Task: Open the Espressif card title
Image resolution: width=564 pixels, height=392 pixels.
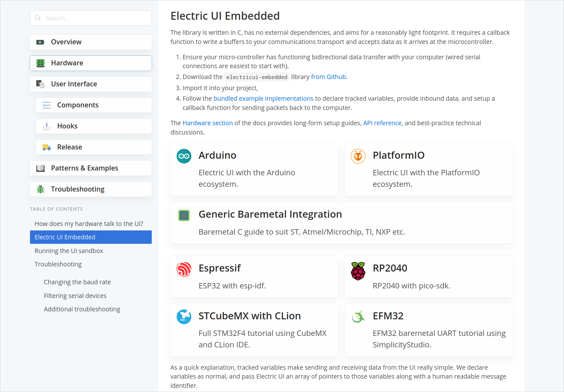Action: point(220,268)
